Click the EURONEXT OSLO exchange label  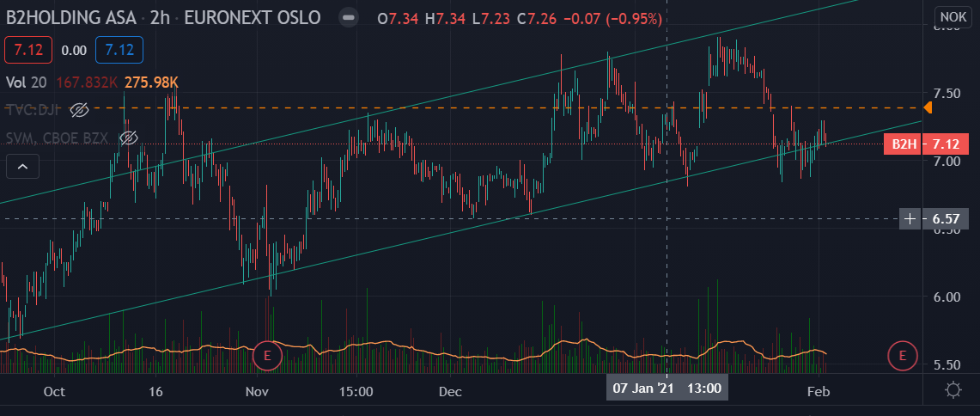pos(253,17)
